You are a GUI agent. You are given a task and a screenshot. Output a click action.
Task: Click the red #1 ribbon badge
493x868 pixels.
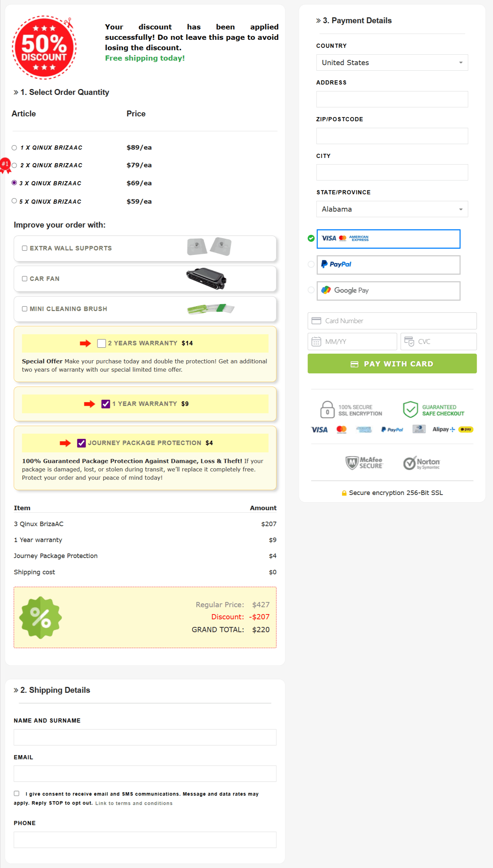(5, 165)
